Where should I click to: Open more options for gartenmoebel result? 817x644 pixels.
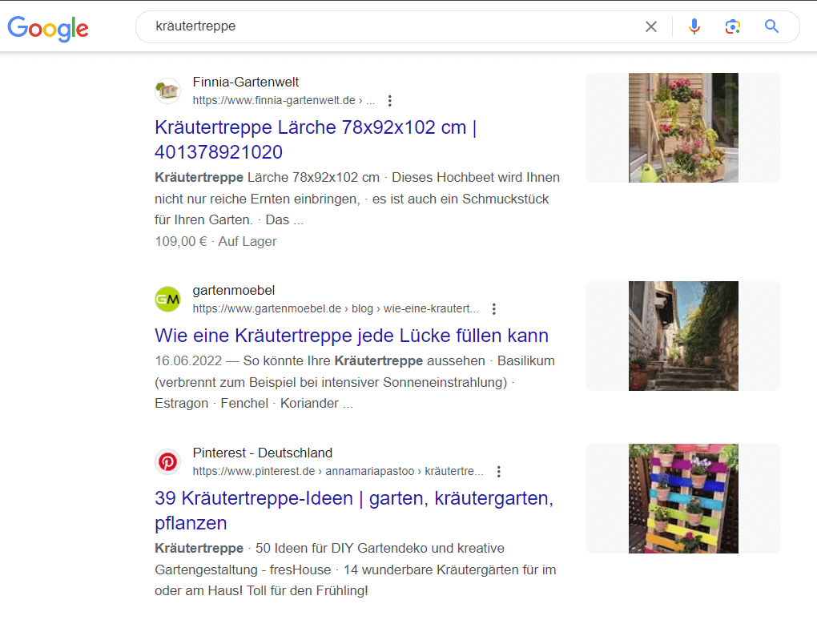coord(494,309)
